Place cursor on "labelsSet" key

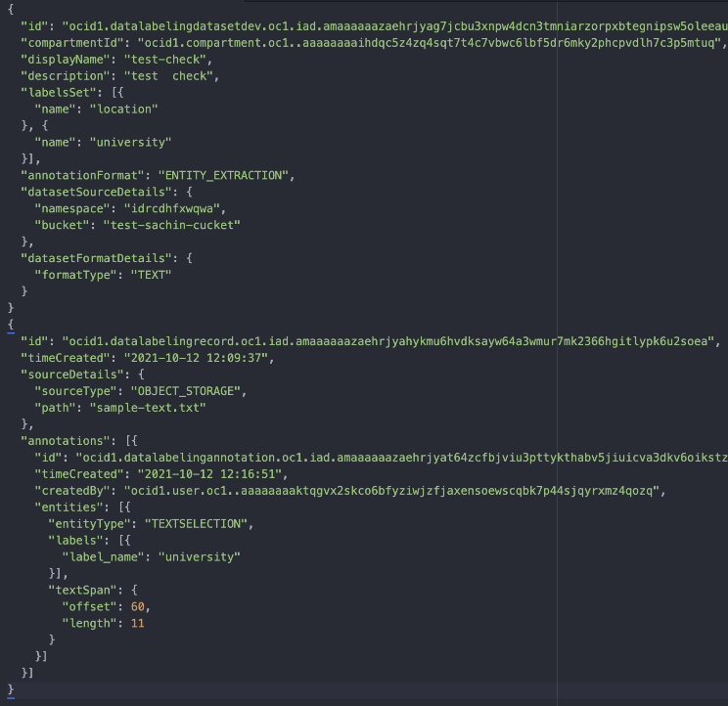pyautogui.click(x=58, y=93)
